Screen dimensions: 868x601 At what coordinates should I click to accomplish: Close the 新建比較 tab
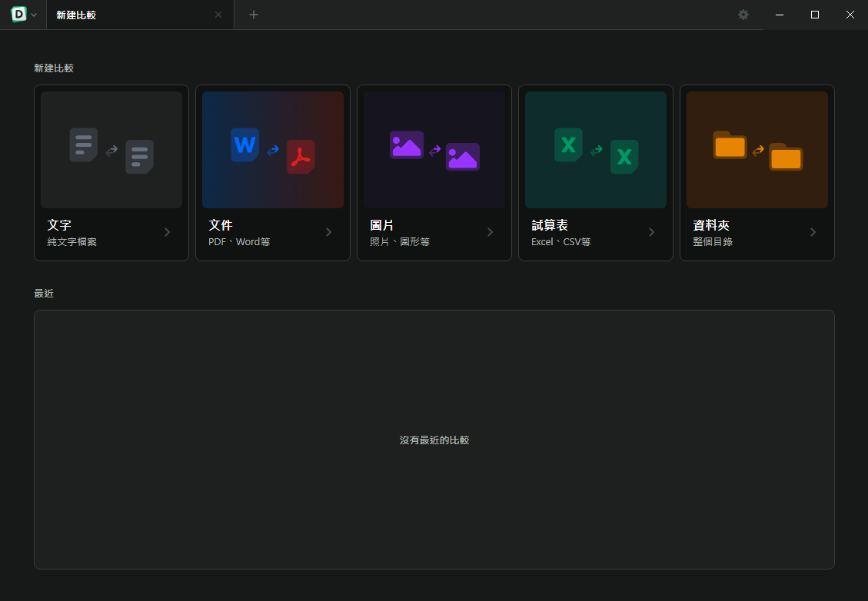point(218,15)
